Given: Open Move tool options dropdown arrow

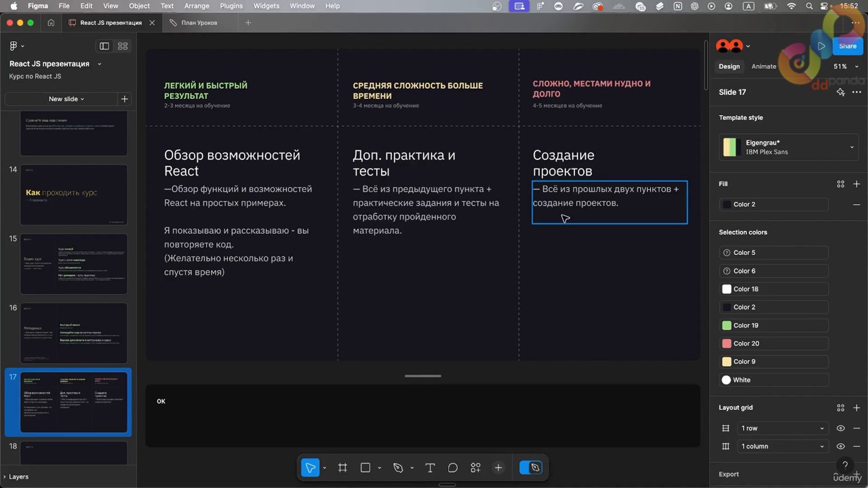Looking at the screenshot, I should click(324, 468).
